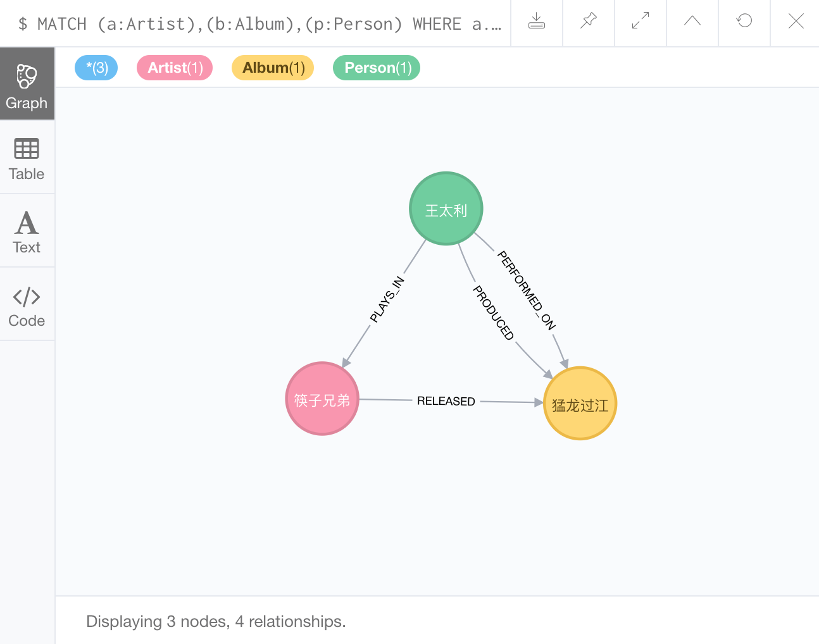The height and width of the screenshot is (644, 819).
Task: Select the green 王太利 person node
Action: point(446,209)
